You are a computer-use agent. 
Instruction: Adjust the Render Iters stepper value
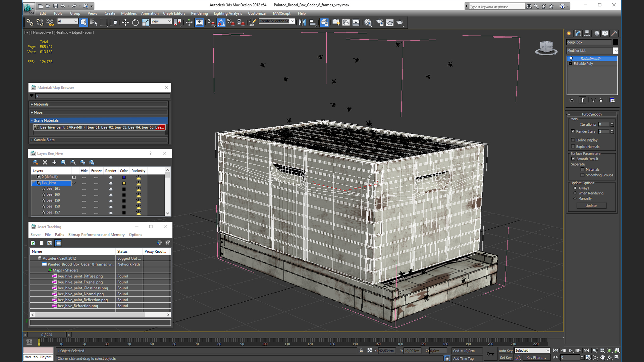pyautogui.click(x=612, y=131)
